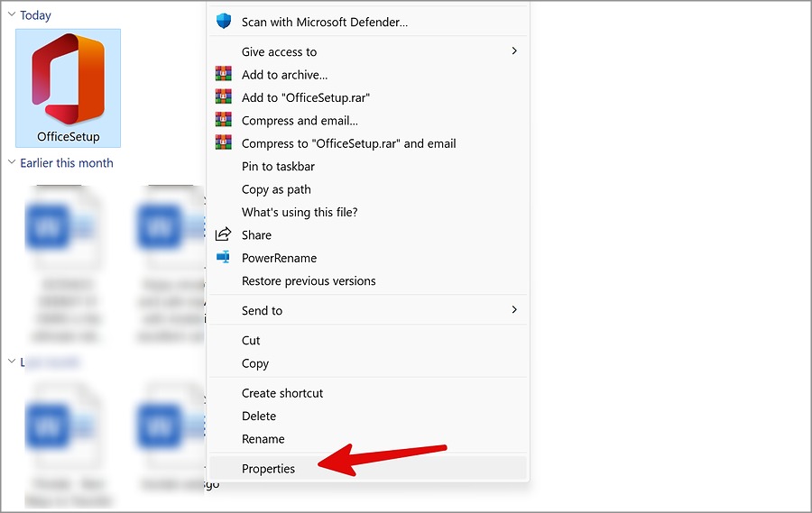This screenshot has width=812, height=513.
Task: Open Give access to menu entry
Action: coord(368,51)
